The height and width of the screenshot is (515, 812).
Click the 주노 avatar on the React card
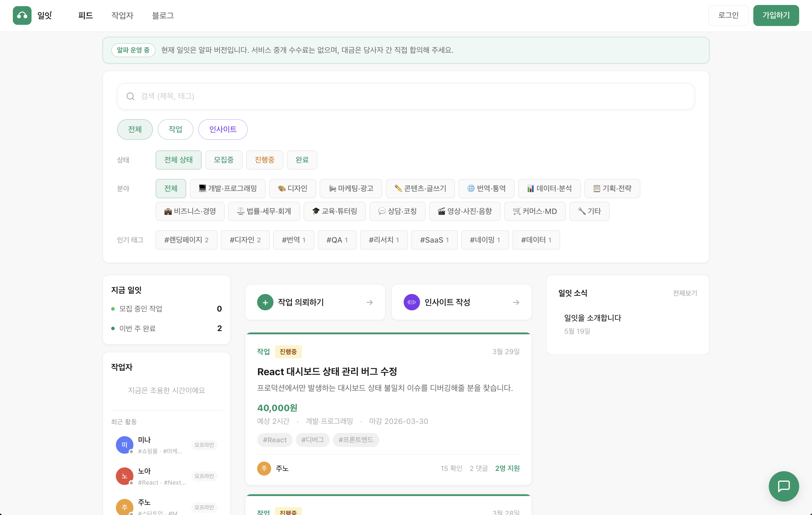pos(264,469)
